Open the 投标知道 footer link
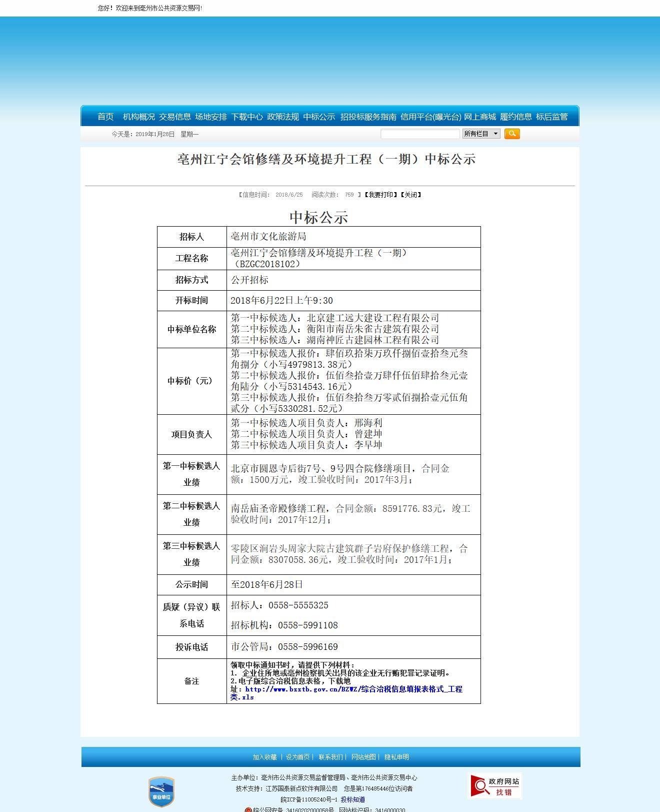 tap(352, 799)
